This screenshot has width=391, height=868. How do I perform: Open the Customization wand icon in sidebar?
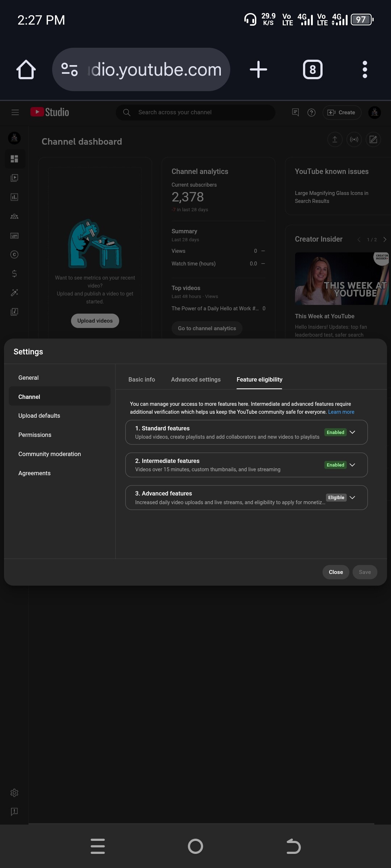point(14,293)
